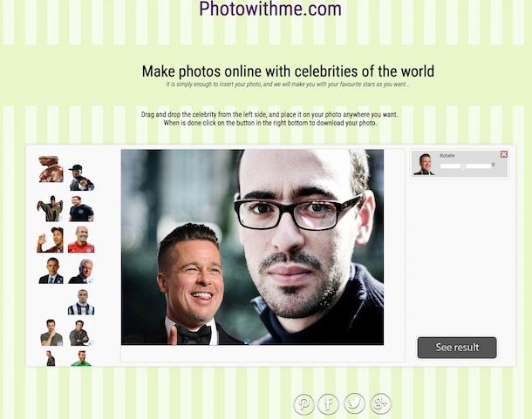This screenshot has height=419, width=532.
Task: Choose the white-haired man in suit thumbnail
Action: [x=81, y=271]
